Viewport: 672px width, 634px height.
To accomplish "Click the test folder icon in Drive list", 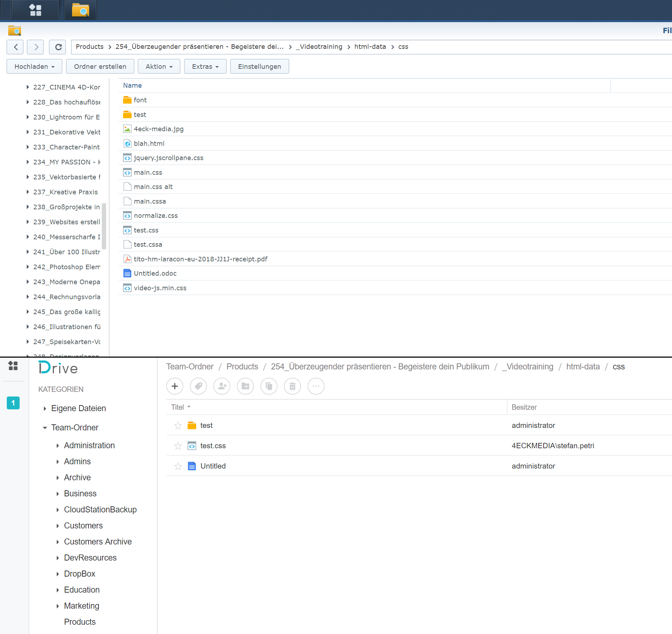I will pos(192,425).
